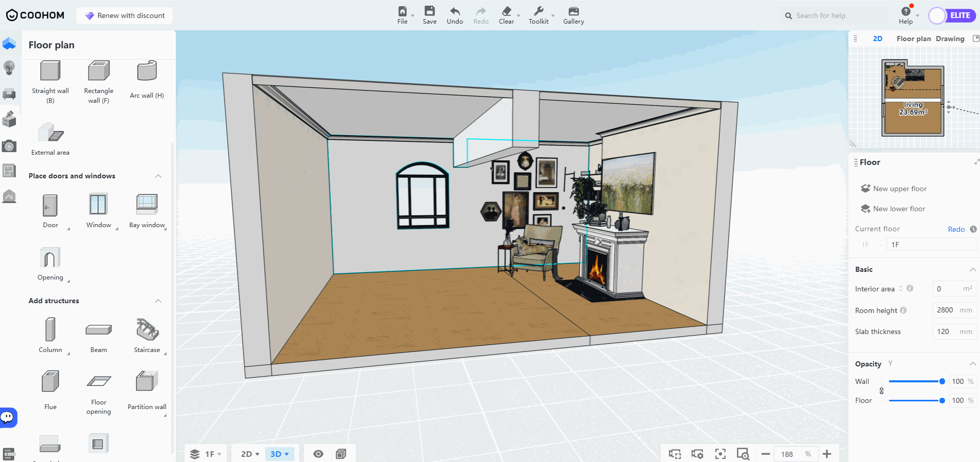This screenshot has width=980, height=462.
Task: Open the Drawing tab
Action: (x=950, y=39)
